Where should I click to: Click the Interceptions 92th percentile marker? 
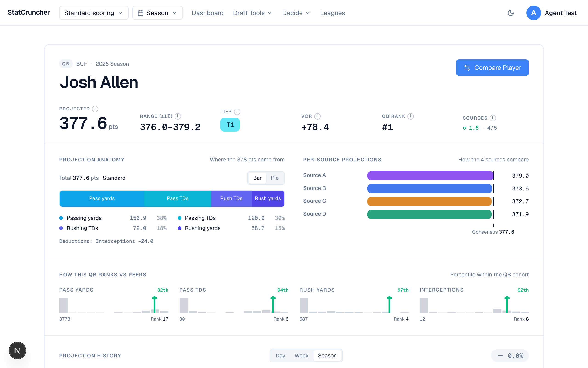(507, 305)
